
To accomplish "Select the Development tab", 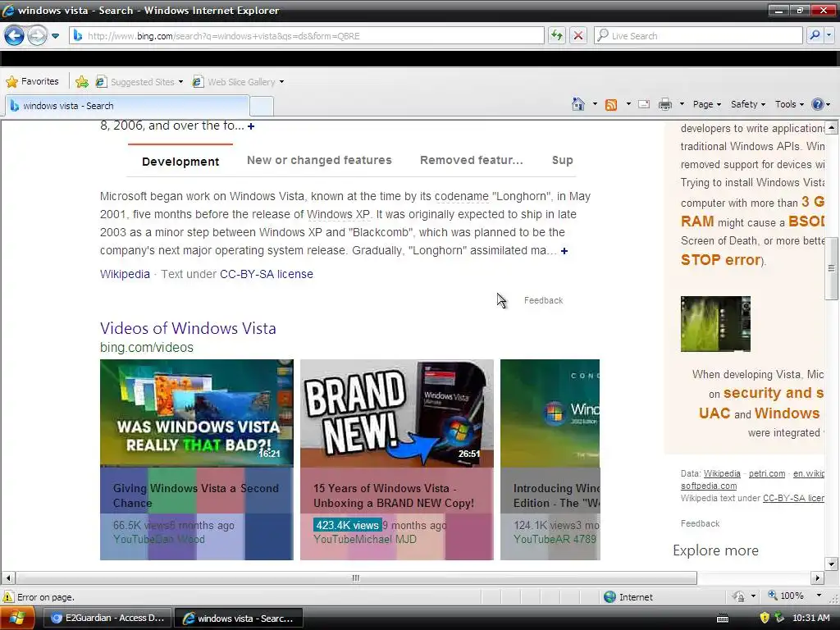I will 180,162.
